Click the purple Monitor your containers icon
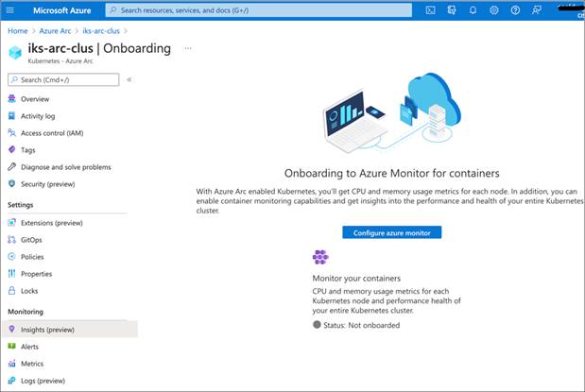The image size is (585, 392). click(320, 257)
